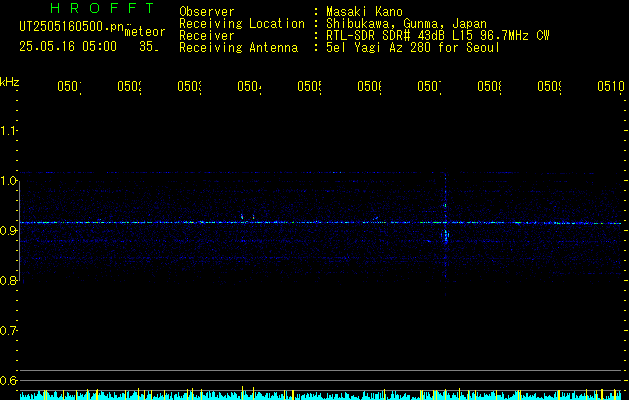Click the 1.0 frequency axis label
Image resolution: width=629 pixels, height=400 pixels.
8,181
